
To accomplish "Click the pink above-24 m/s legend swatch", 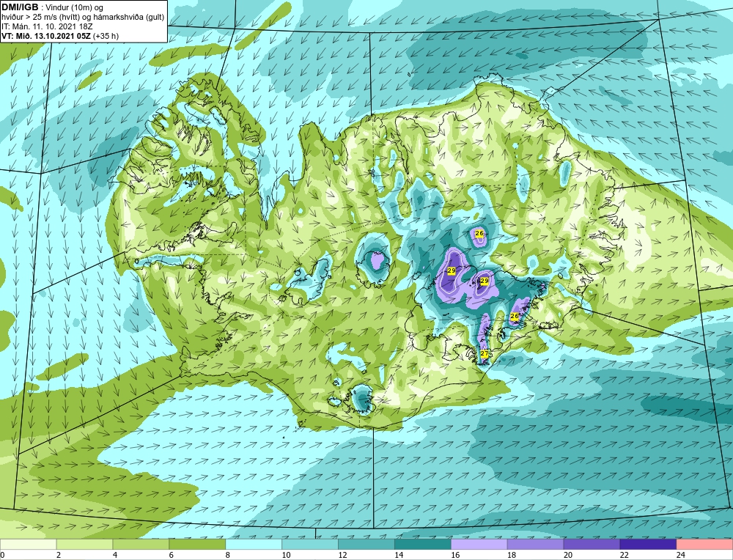I will point(704,544).
